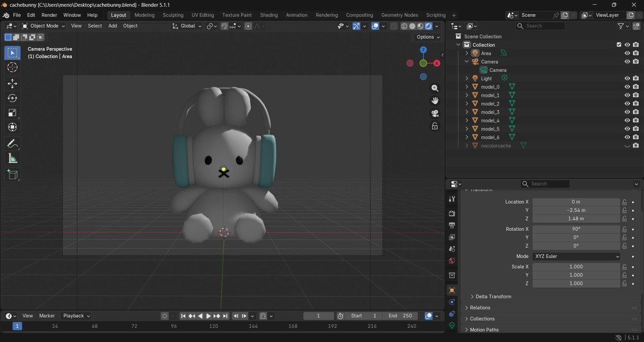Open the viewport Add menu

pos(113,26)
